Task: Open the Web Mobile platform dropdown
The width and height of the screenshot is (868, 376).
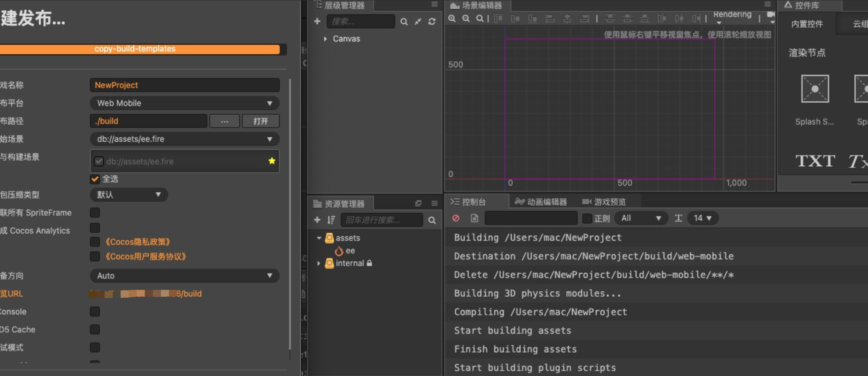Action: tap(184, 103)
